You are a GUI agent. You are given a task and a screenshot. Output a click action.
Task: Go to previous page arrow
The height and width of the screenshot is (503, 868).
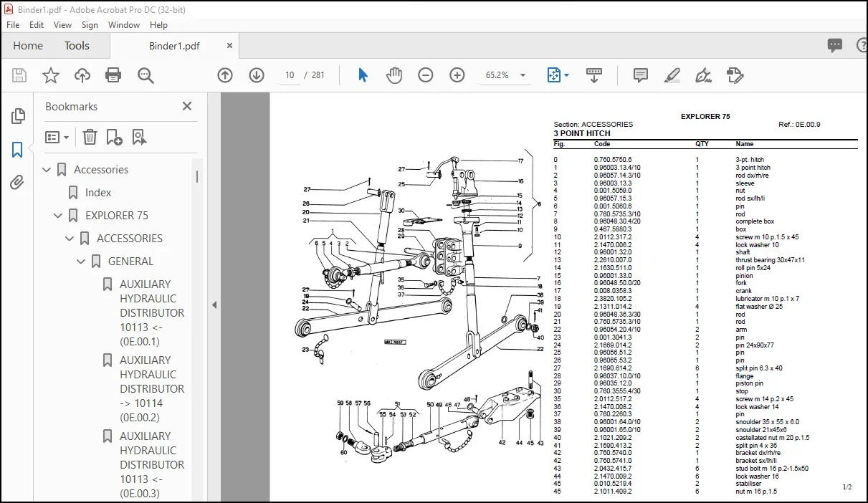tap(225, 75)
